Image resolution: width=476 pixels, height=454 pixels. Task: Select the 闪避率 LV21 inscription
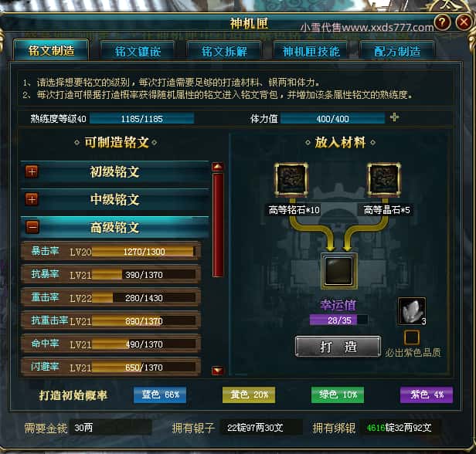tap(110, 368)
